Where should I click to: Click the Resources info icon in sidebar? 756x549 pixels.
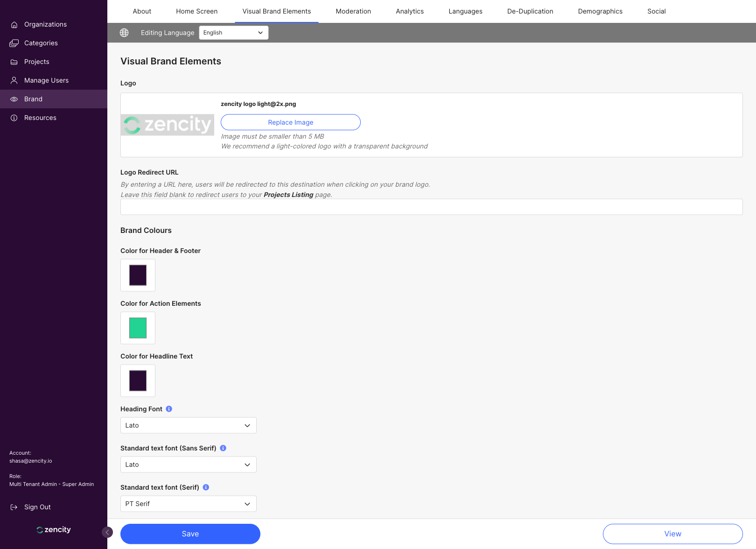pyautogui.click(x=14, y=118)
